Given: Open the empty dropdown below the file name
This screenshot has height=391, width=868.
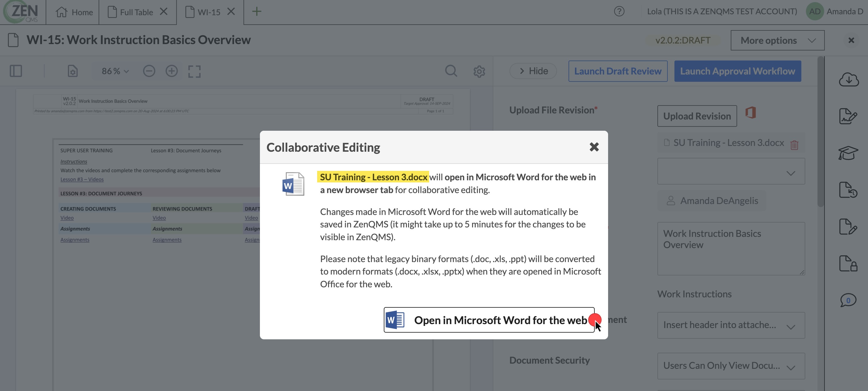Looking at the screenshot, I should pos(731,171).
